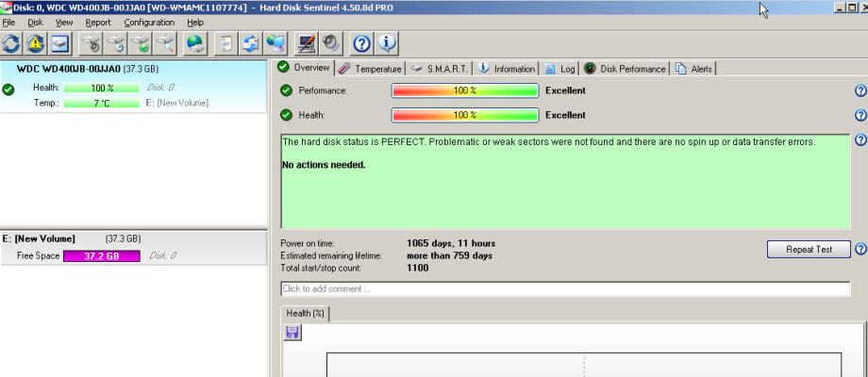Open the Help menu
This screenshot has width=868, height=377.
point(195,23)
